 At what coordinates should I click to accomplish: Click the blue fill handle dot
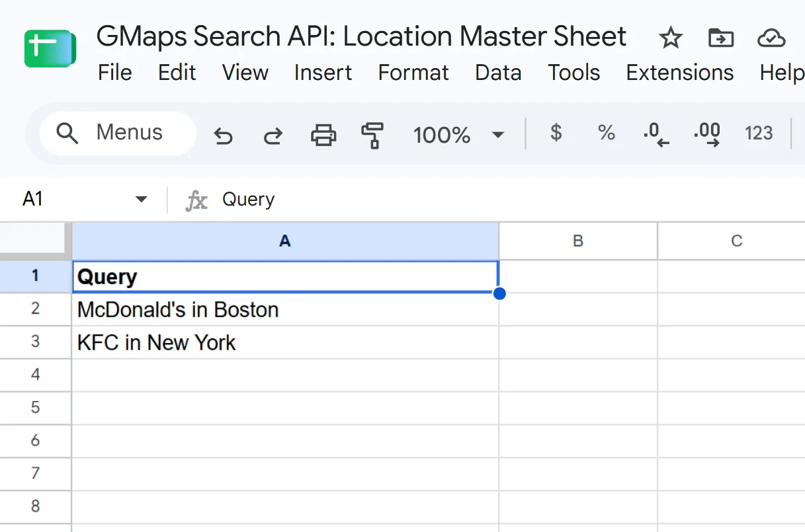(x=499, y=293)
